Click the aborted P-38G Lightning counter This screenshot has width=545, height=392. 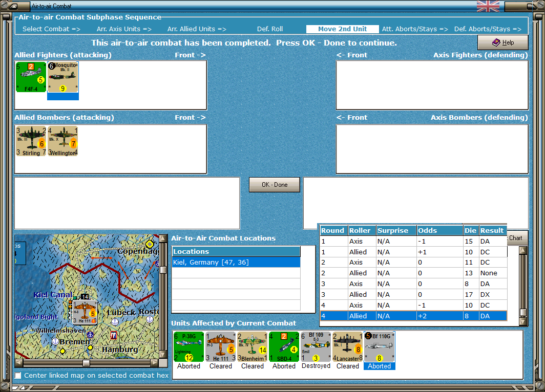pos(188,347)
